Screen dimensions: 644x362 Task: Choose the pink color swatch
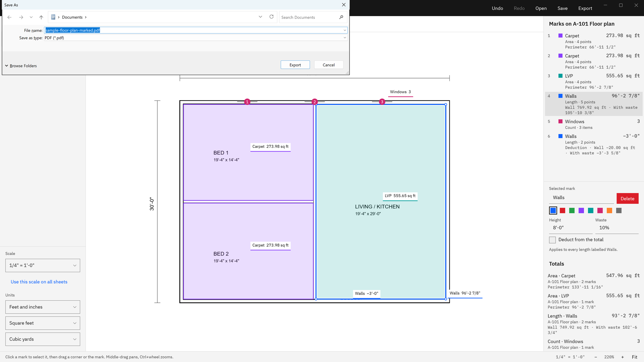pos(600,210)
